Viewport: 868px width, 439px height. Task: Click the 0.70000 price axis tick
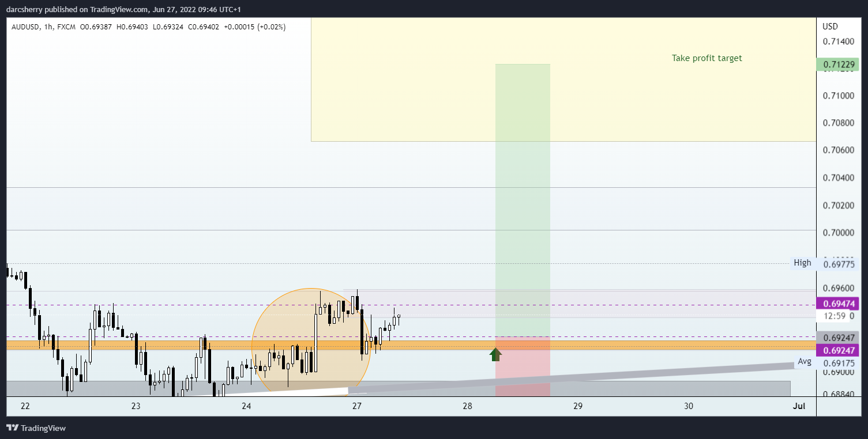(839, 232)
